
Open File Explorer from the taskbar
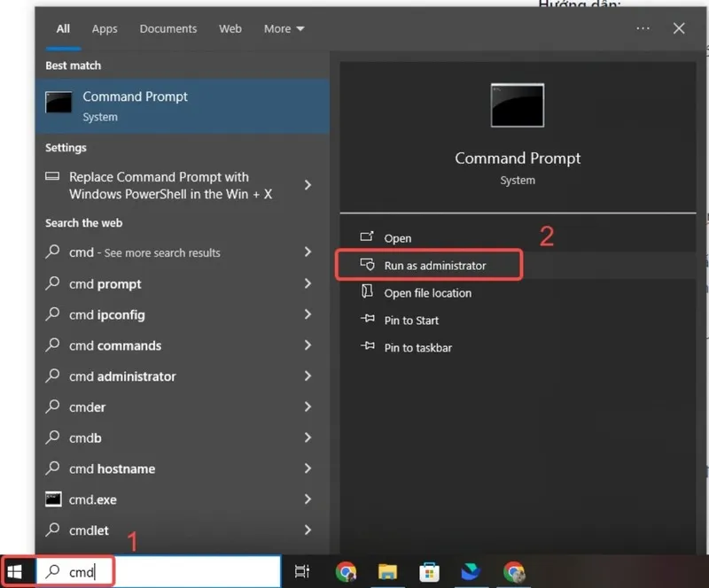point(388,571)
